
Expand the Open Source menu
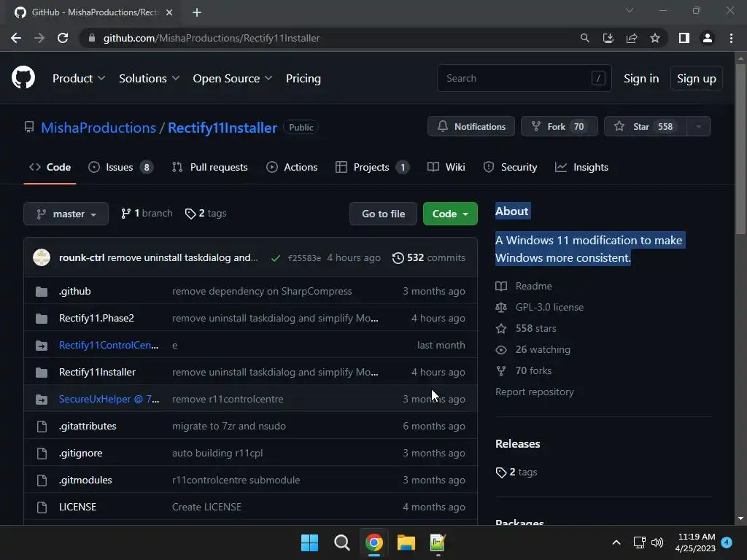[x=233, y=78]
